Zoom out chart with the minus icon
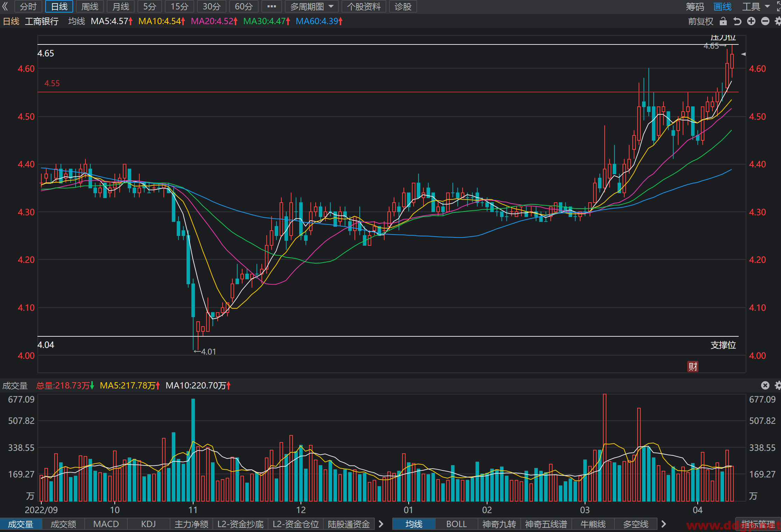781x532 pixels. coord(765,21)
